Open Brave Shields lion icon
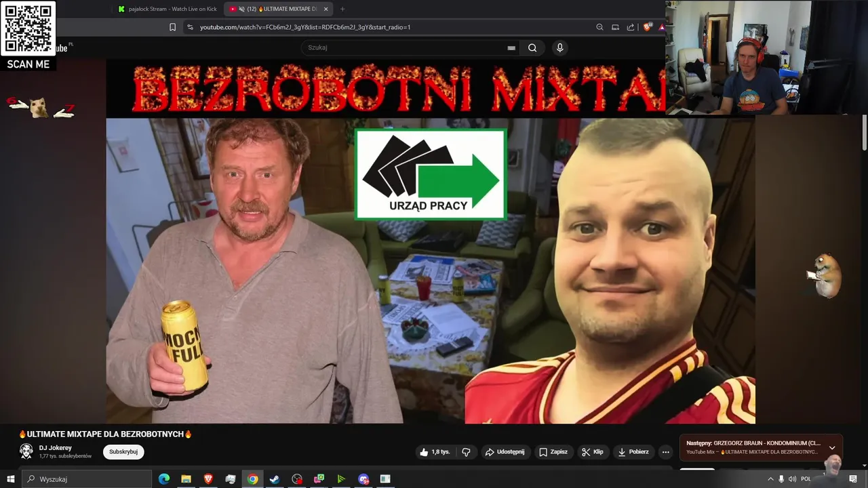The image size is (868, 488). [648, 27]
